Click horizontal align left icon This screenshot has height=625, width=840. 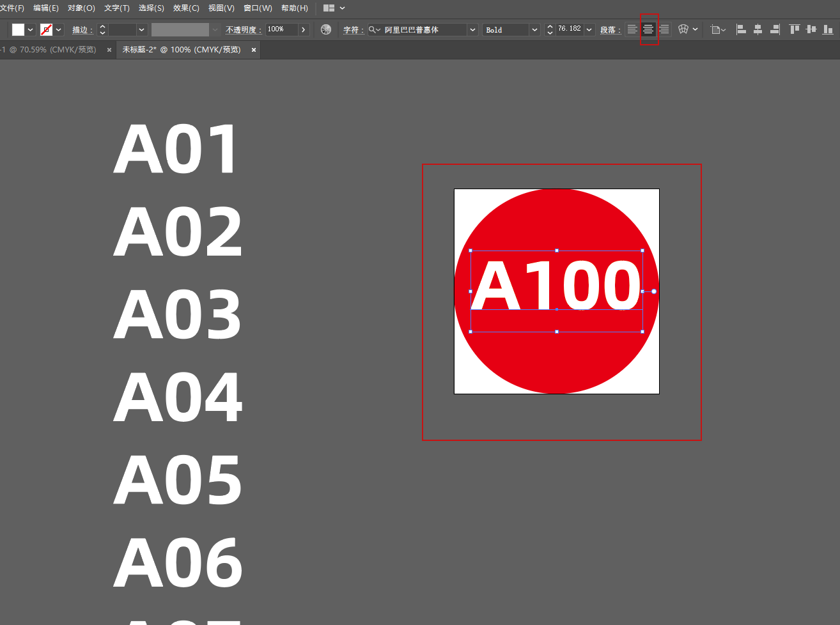point(741,29)
